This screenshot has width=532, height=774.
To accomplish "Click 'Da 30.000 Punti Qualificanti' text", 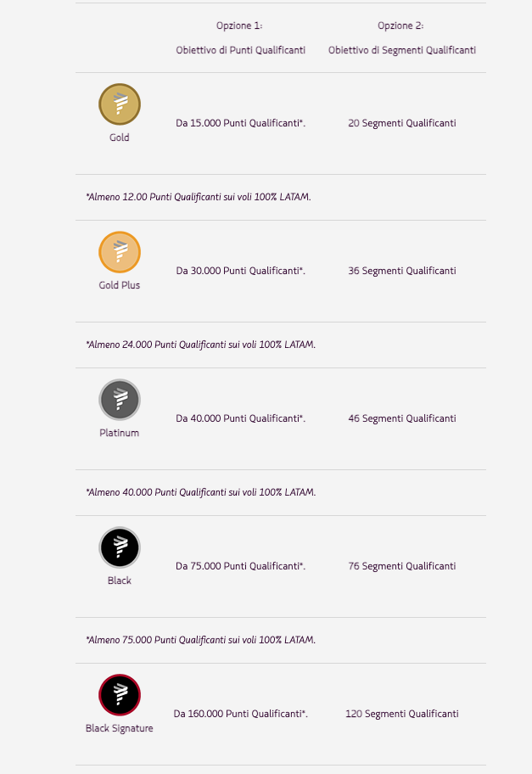I will click(x=240, y=271).
